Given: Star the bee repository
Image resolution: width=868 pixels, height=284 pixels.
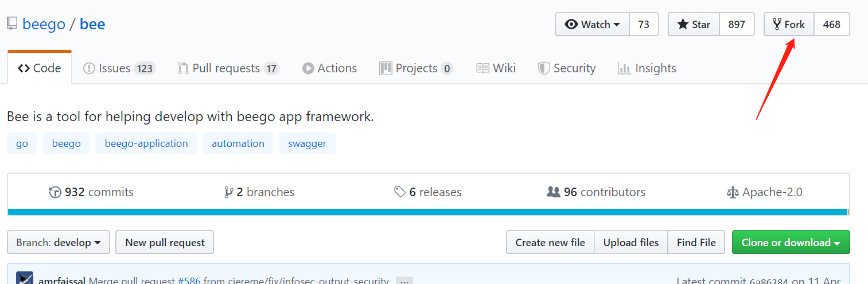Looking at the screenshot, I should pos(694,24).
